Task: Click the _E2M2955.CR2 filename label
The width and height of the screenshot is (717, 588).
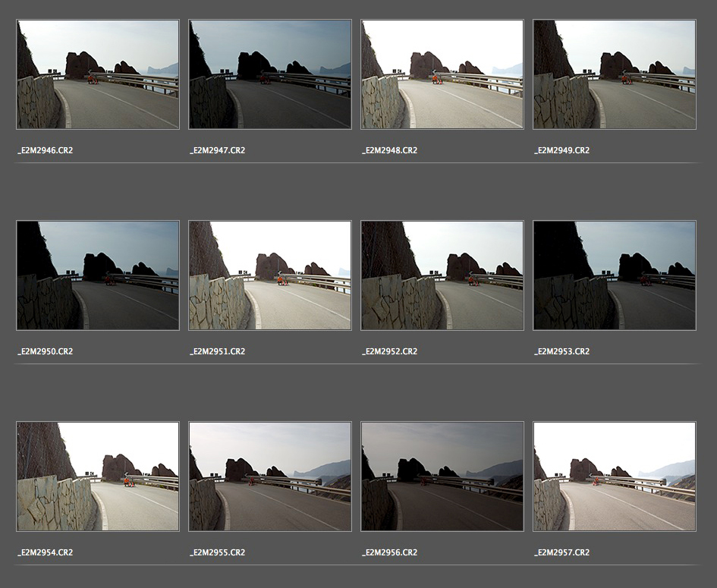Action: tap(218, 553)
